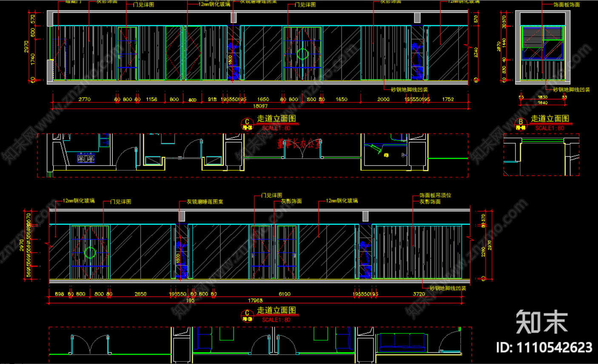This screenshot has height=364, width=598.
Task: Pick the 1440 dimension in B elevation
Action: click(x=504, y=43)
